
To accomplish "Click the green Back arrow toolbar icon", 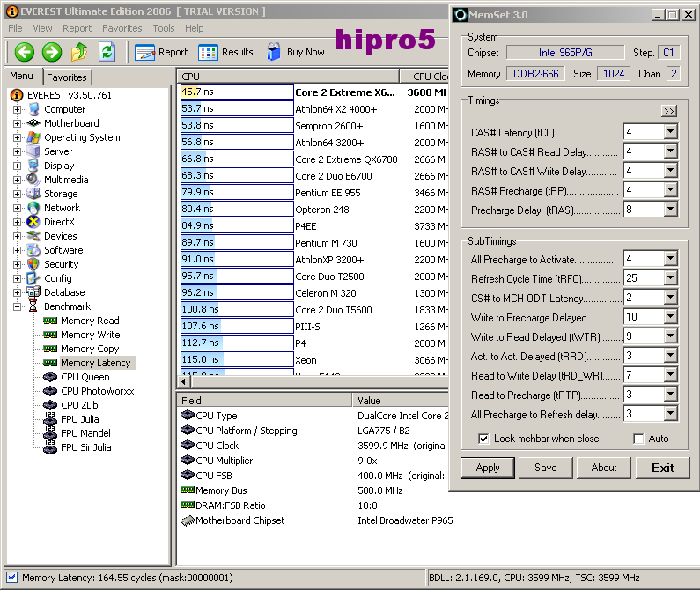I will [25, 52].
